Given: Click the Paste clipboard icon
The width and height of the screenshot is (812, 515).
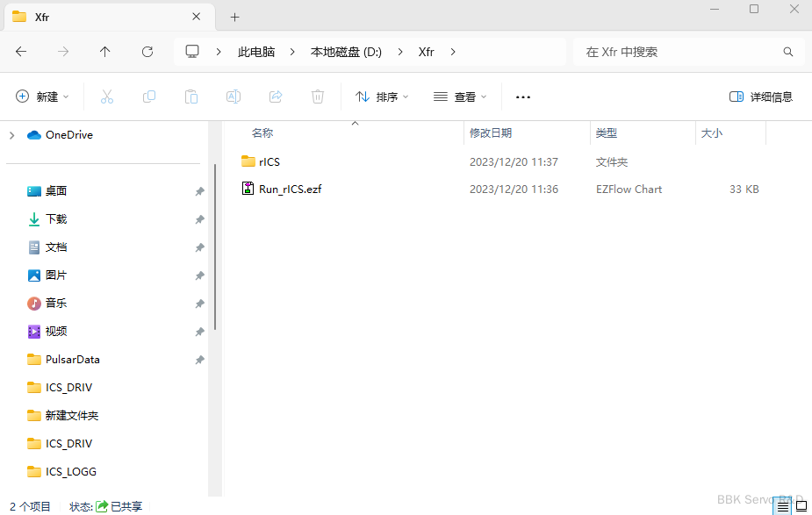Looking at the screenshot, I should click(x=191, y=97).
